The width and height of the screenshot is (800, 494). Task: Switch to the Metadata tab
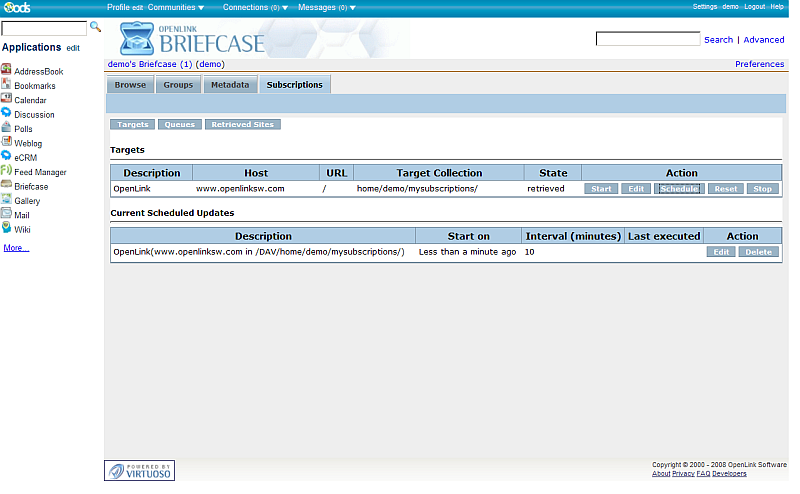coord(229,85)
